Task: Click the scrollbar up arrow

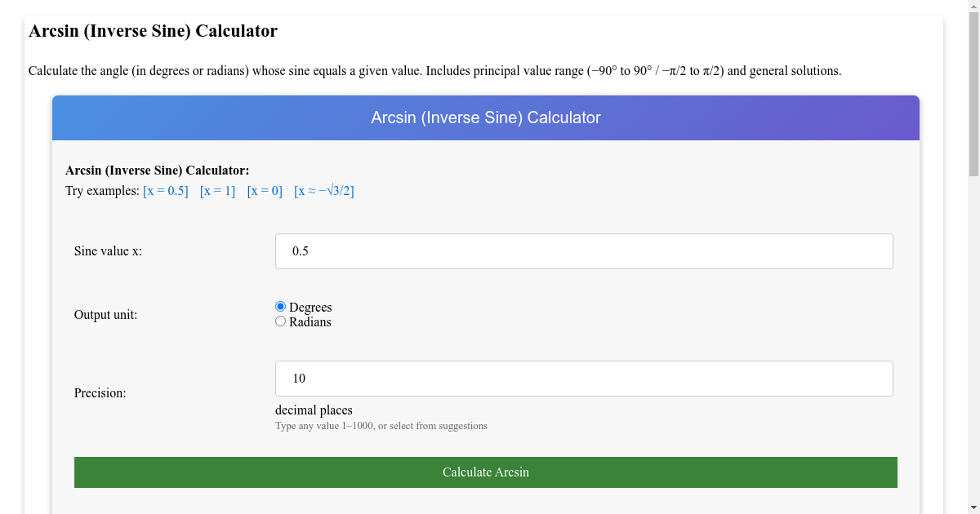Action: (x=972, y=7)
